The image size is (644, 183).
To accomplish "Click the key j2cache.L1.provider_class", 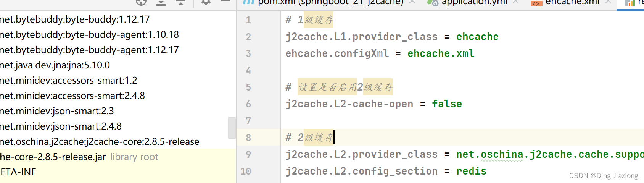I will (x=361, y=37).
